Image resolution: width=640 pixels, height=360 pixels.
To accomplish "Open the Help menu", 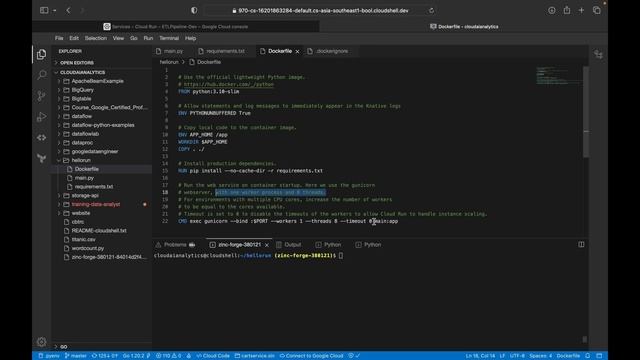I will point(191,38).
